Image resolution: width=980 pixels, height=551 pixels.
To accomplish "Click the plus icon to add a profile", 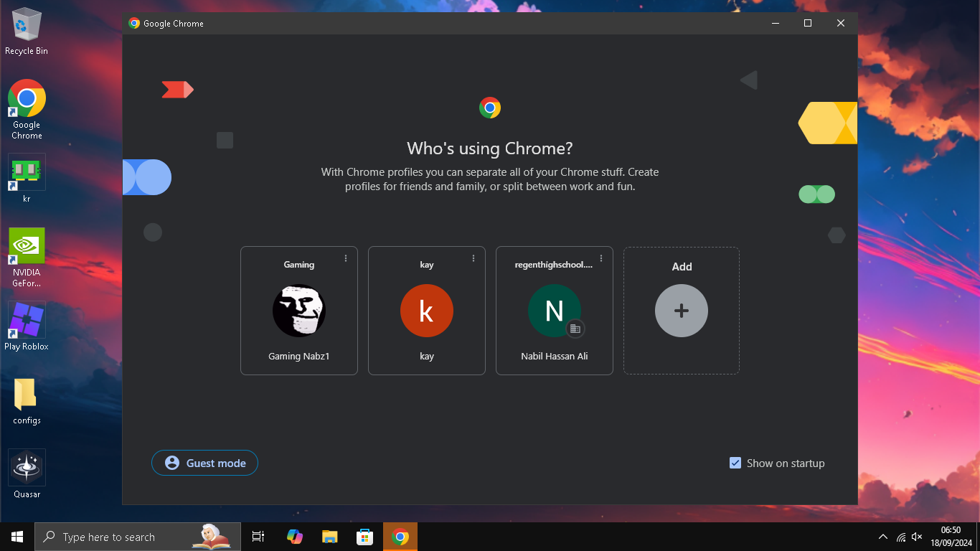I will [682, 311].
